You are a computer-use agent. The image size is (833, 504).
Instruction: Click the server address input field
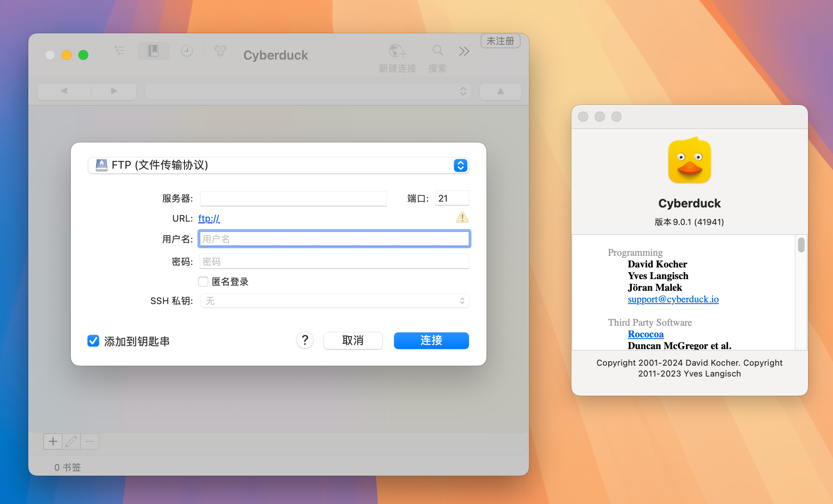(x=293, y=199)
